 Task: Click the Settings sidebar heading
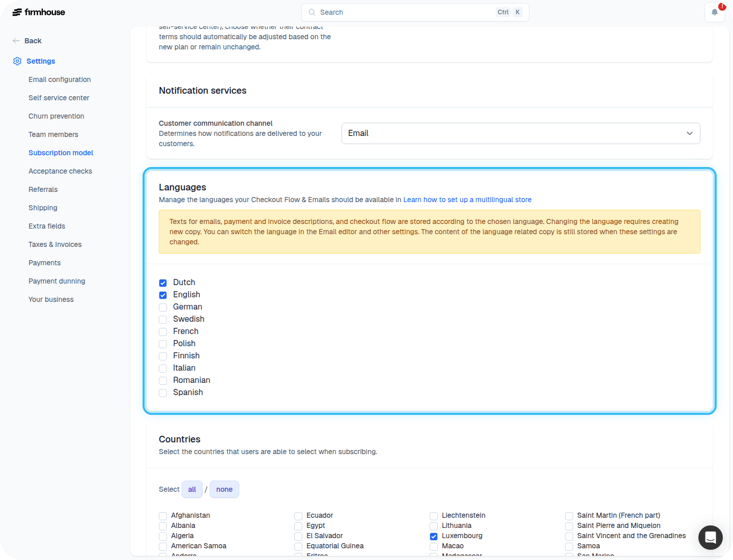pyautogui.click(x=41, y=61)
